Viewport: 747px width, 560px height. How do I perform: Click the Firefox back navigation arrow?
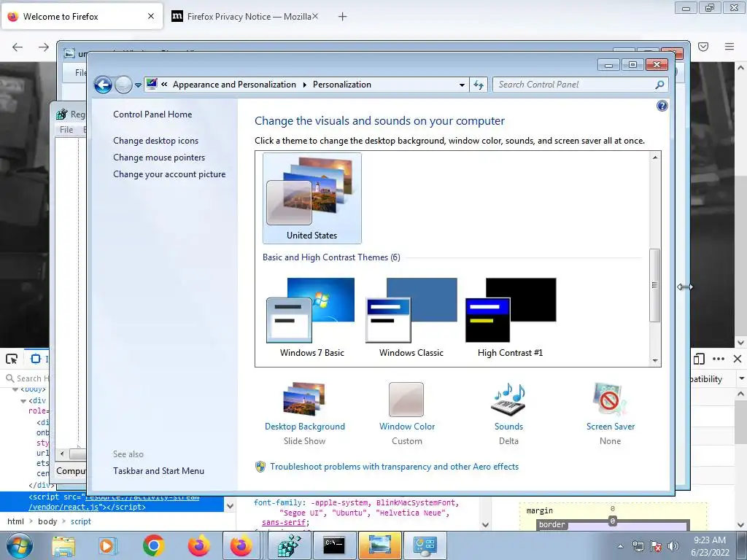18,47
